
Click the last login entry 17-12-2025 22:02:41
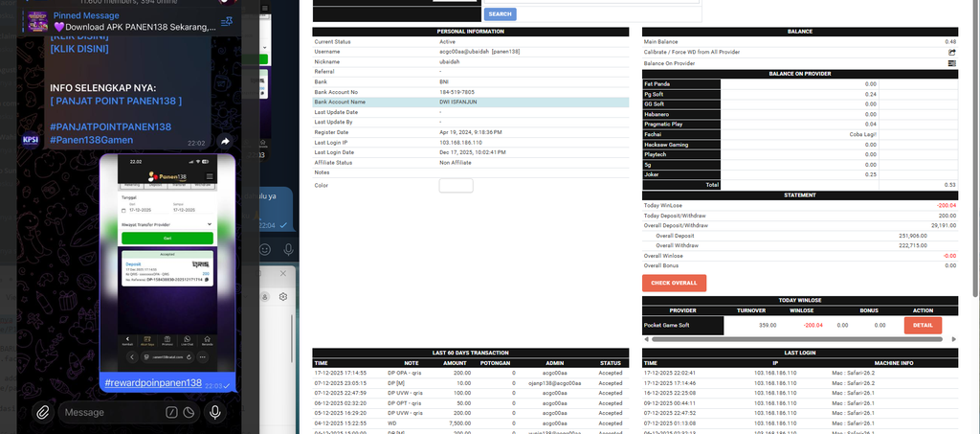click(x=800, y=373)
